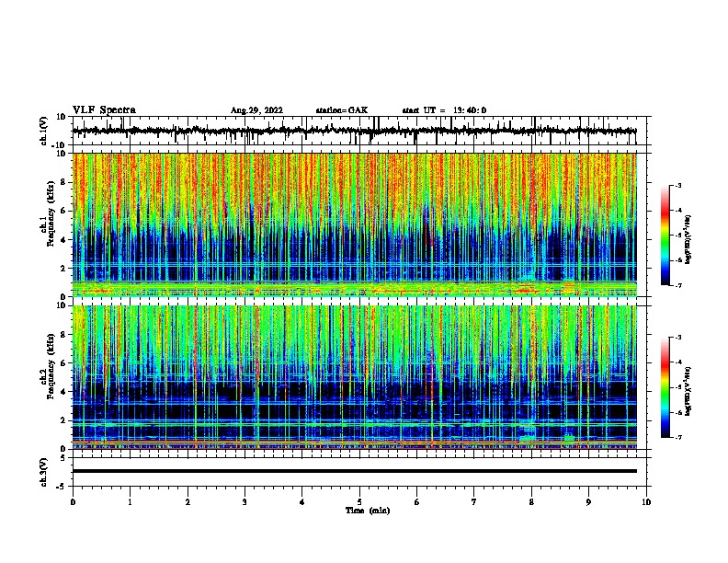Image resolution: width=728 pixels, height=563 pixels.
Task: Click the ch.1 voltage waveform trace
Action: tap(354, 131)
